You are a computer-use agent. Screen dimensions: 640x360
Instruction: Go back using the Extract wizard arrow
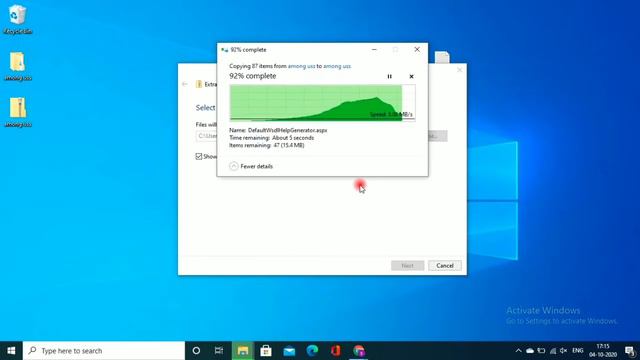(x=185, y=84)
